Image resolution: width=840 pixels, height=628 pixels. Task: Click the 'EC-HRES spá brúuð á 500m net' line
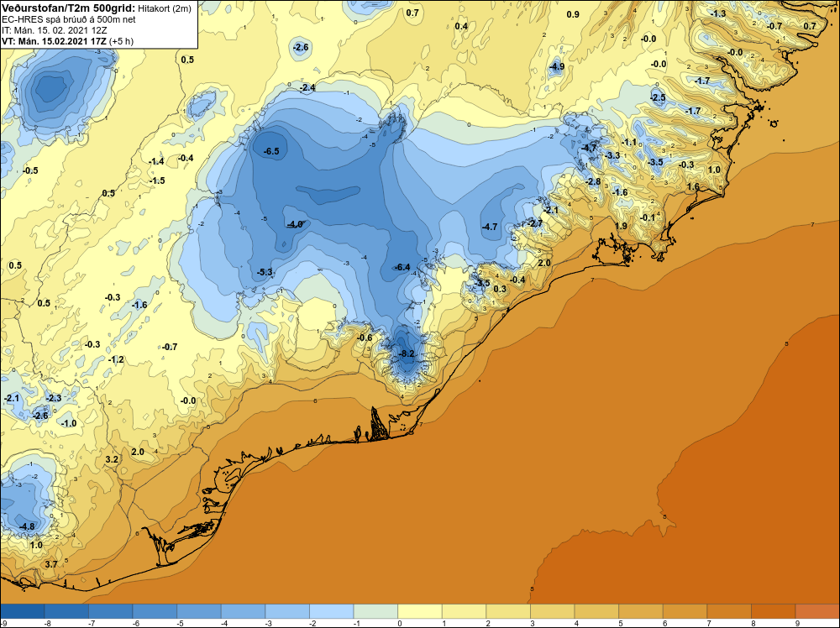click(x=69, y=19)
